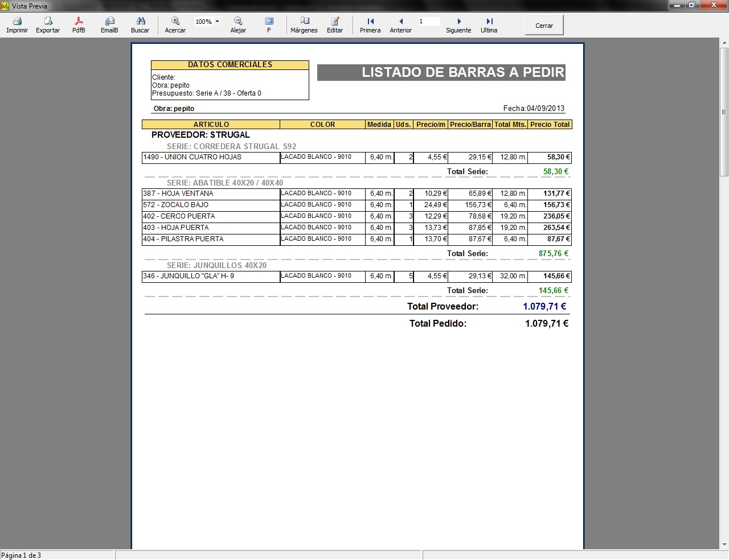The width and height of the screenshot is (729, 560).
Task: Click the 'Total Pedido:' label
Action: point(438,323)
